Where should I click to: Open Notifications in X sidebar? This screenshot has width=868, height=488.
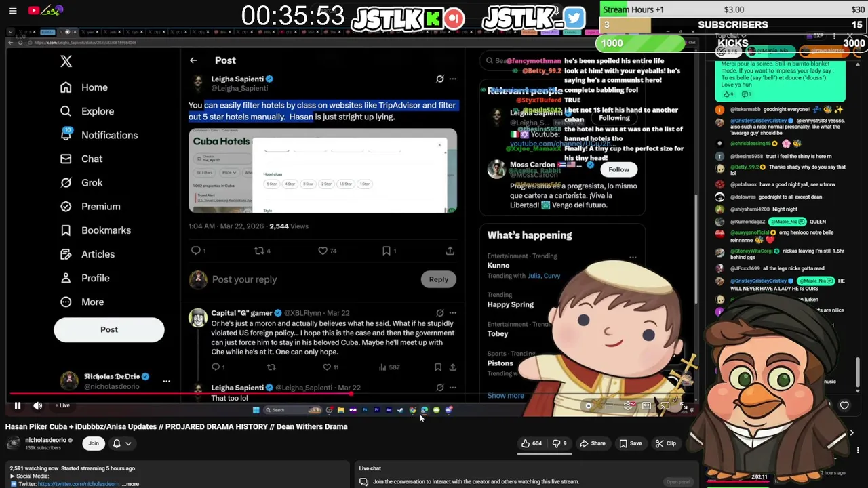pos(99,135)
